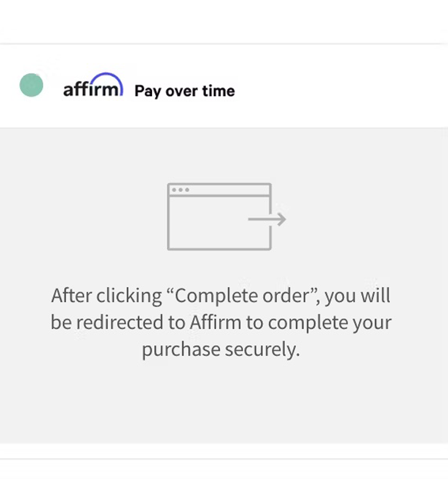
Task: Click the "After clicking" text
Action: click(x=106, y=295)
